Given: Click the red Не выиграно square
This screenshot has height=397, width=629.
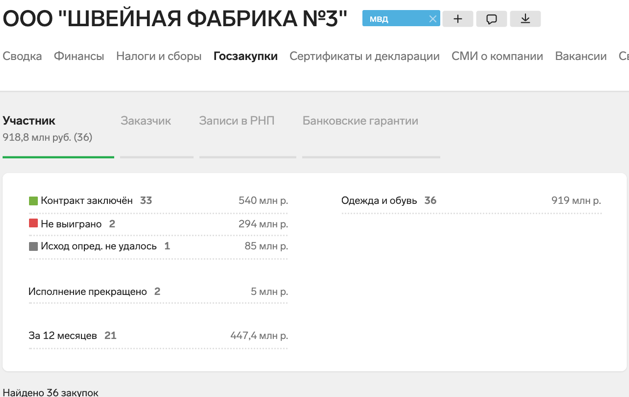Looking at the screenshot, I should (33, 223).
